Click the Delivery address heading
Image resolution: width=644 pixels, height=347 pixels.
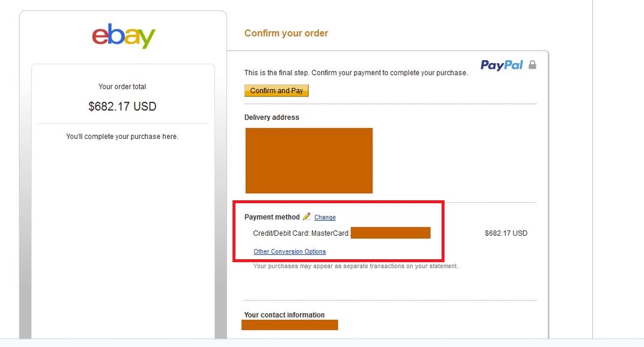coord(272,117)
